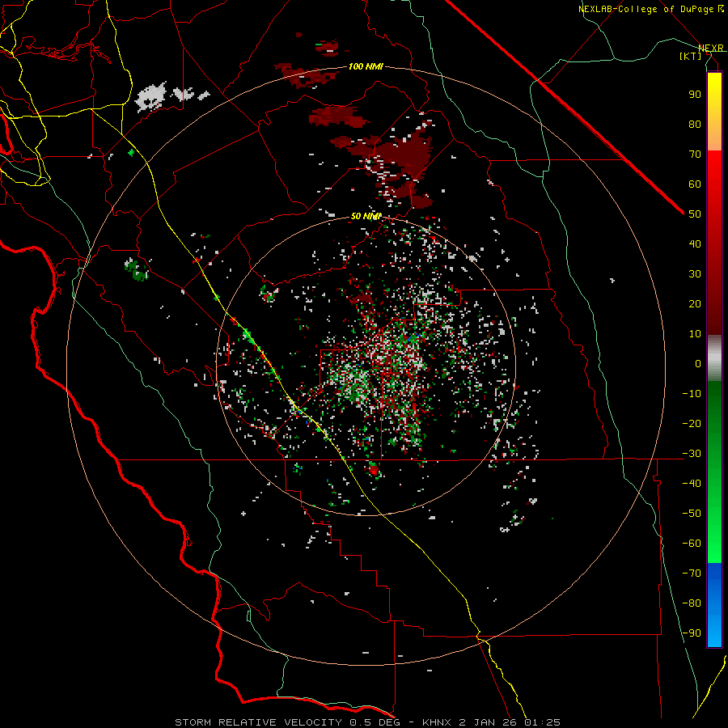Click the blue bottom segment of the color bar

coord(714,605)
